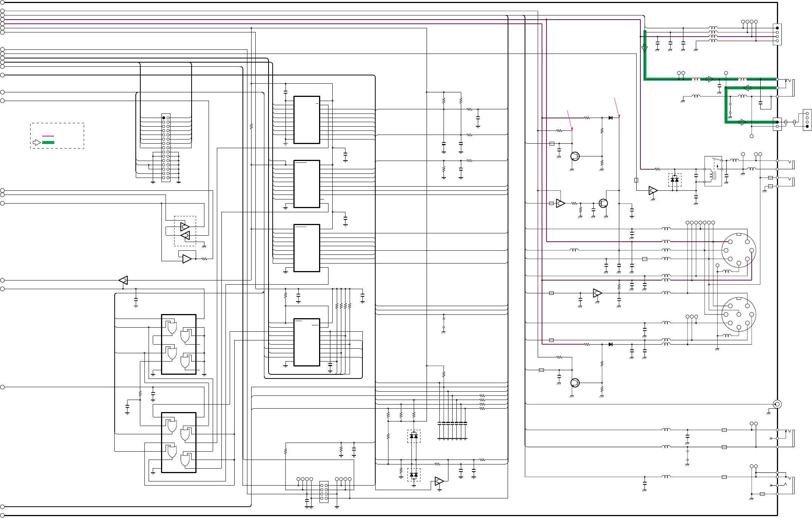Click the buffer triangle with the feedback loop
This screenshot has width=812, height=518.
pos(187,259)
